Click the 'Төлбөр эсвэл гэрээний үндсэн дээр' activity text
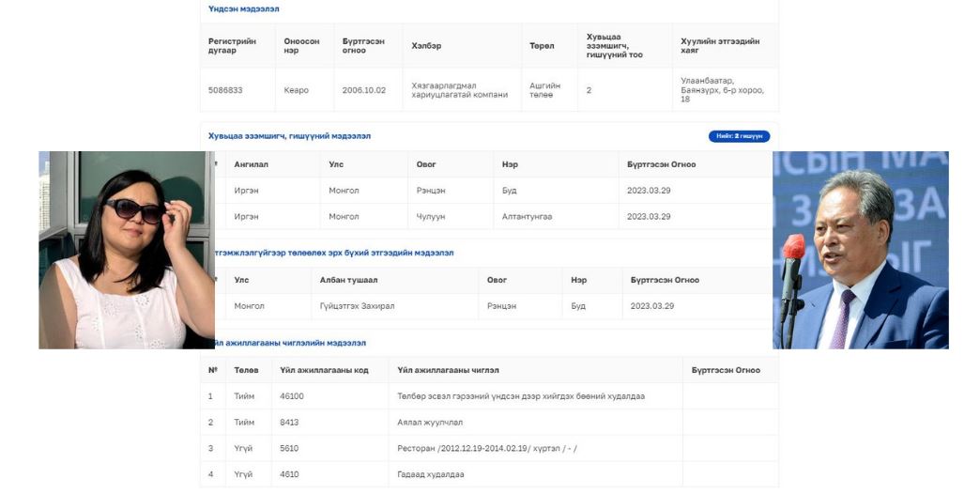This screenshot has height=494, width=980. pyautogui.click(x=521, y=396)
